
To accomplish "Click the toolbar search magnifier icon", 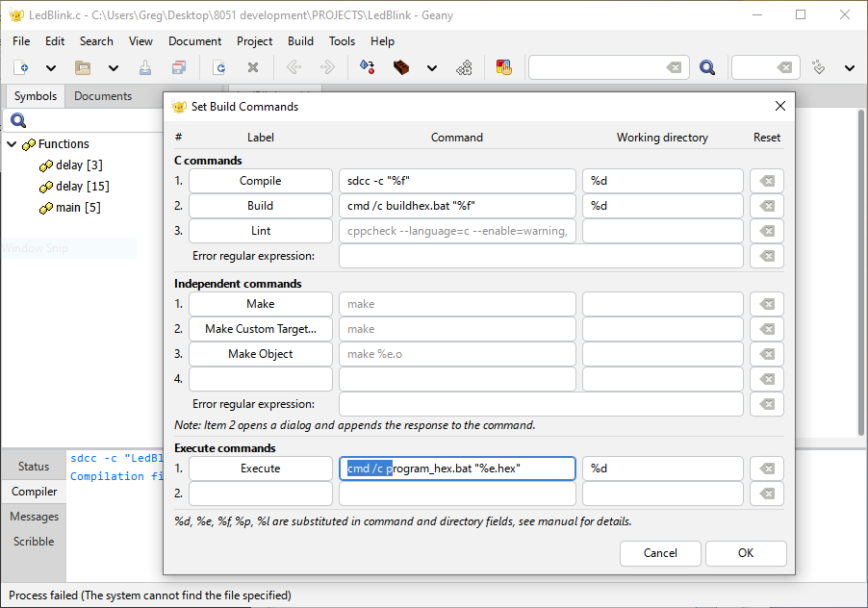I will pos(707,67).
